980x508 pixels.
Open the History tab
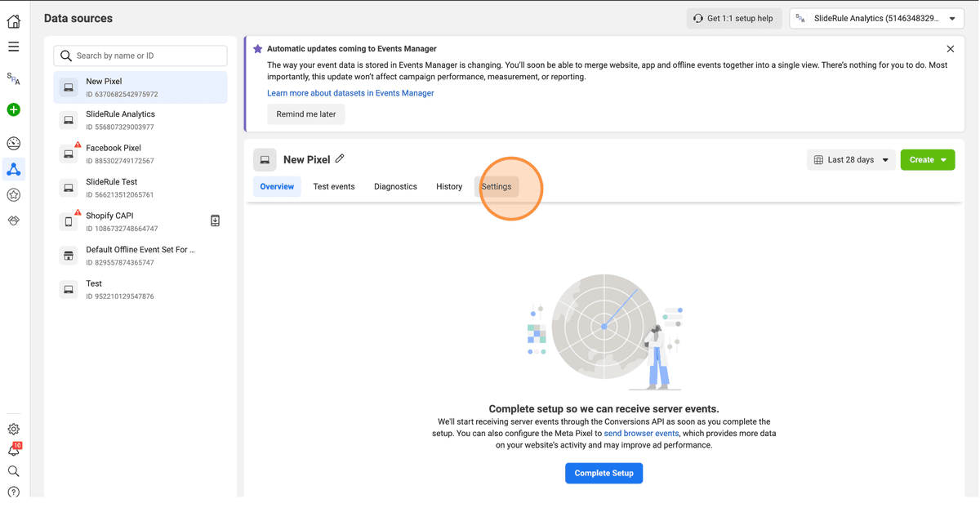point(449,187)
